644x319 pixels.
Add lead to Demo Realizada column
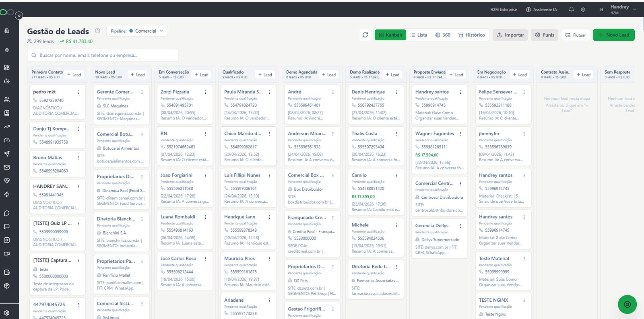(x=392, y=74)
